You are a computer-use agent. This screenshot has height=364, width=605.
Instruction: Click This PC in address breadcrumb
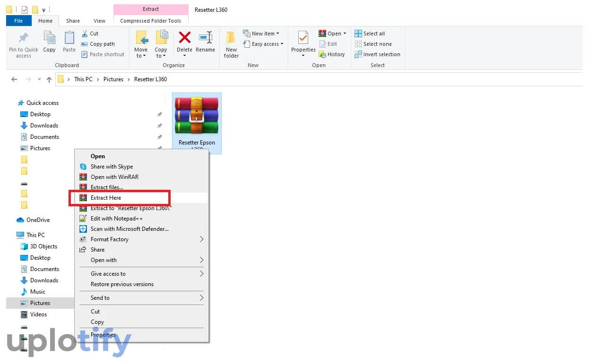click(x=83, y=79)
